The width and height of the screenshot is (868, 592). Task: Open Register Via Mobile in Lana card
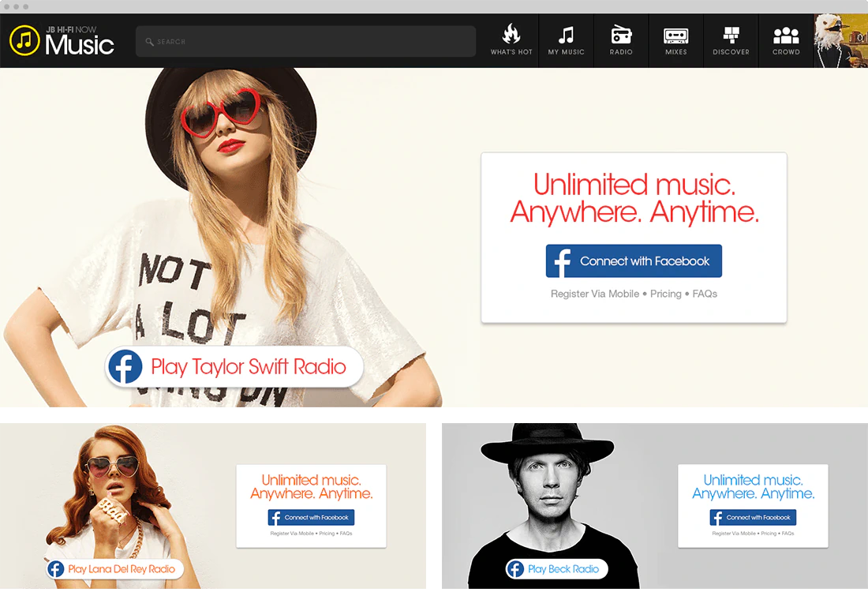tap(292, 534)
